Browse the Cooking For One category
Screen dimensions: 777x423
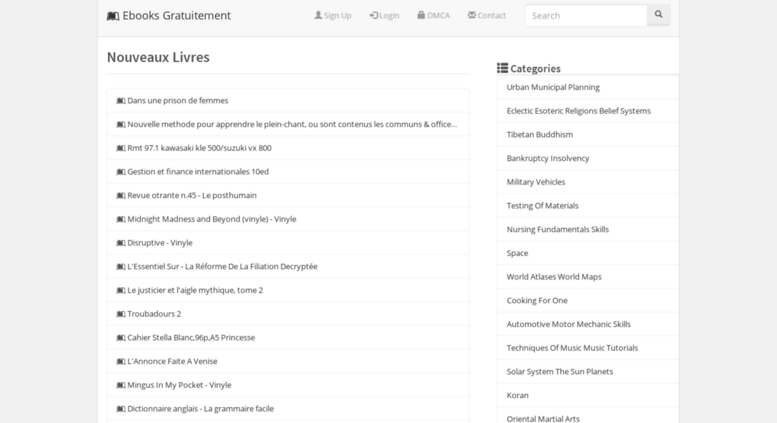(537, 300)
